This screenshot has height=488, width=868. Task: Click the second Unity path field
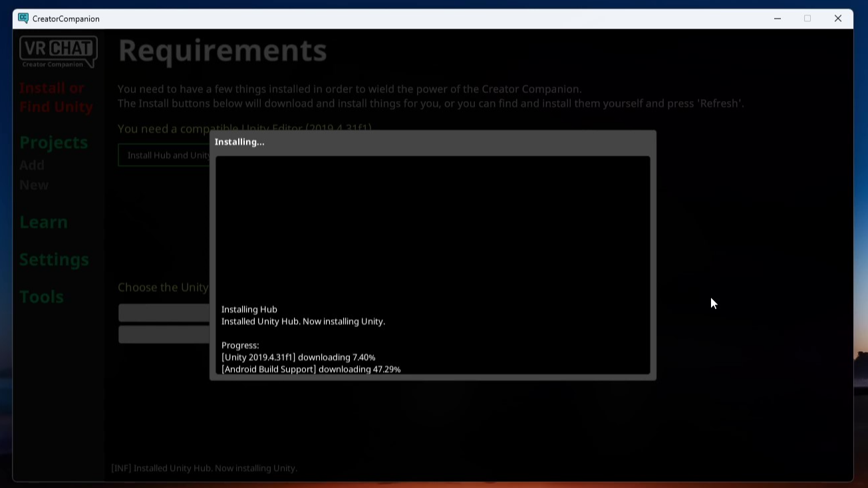pyautogui.click(x=164, y=334)
